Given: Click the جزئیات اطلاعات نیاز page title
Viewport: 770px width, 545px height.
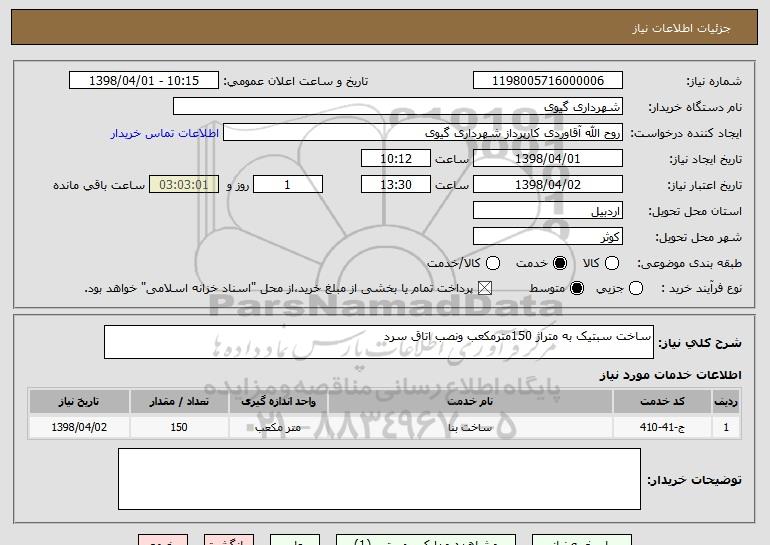Looking at the screenshot, I should click(681, 28).
